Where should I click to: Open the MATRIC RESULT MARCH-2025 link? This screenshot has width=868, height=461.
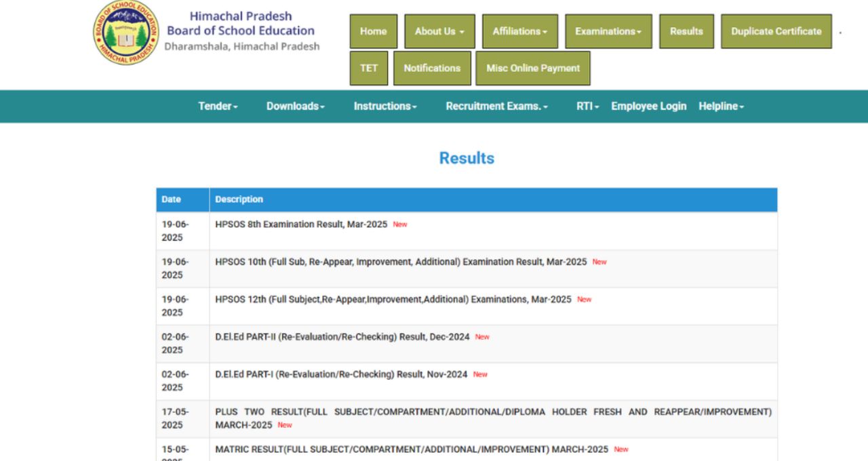[412, 449]
